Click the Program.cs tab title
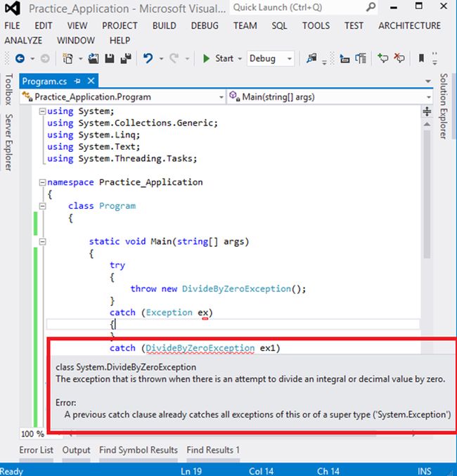This screenshot has width=457, height=476. click(x=44, y=82)
